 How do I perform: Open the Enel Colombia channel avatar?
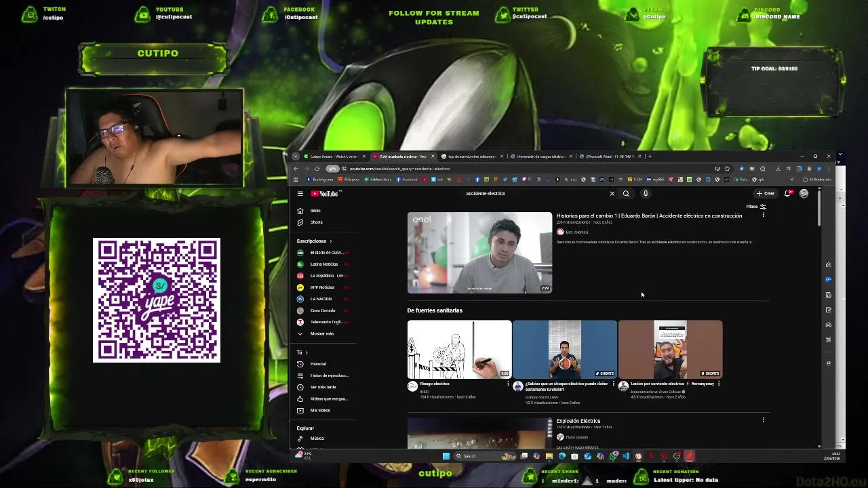560,232
